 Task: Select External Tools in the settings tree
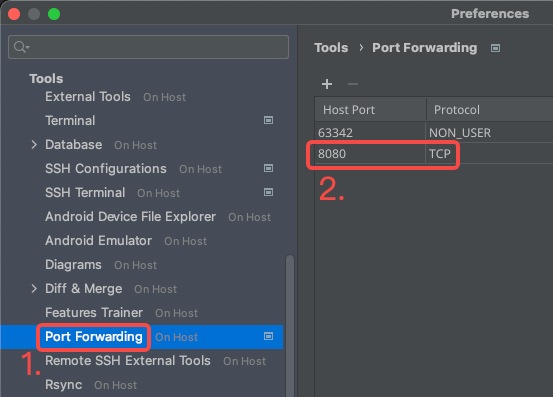click(88, 97)
